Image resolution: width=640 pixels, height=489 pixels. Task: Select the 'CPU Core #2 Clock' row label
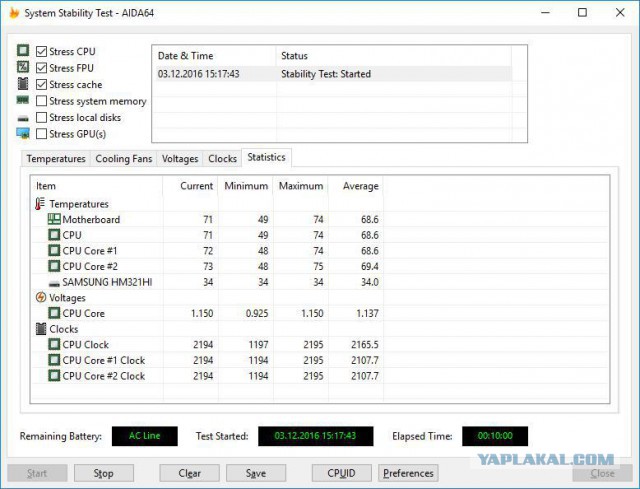click(104, 376)
